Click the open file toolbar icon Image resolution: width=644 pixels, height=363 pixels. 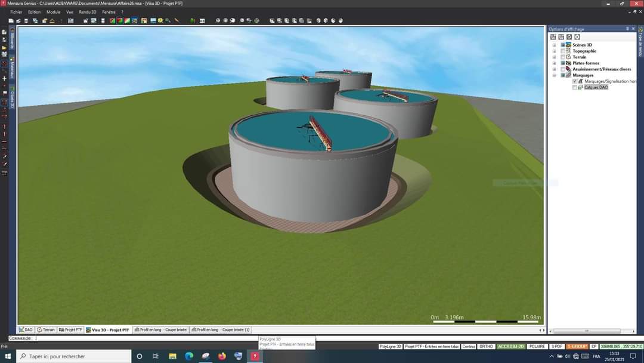(x=18, y=20)
